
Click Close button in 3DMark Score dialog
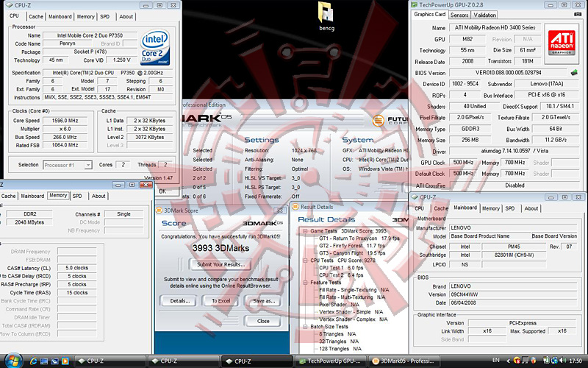[x=263, y=321]
